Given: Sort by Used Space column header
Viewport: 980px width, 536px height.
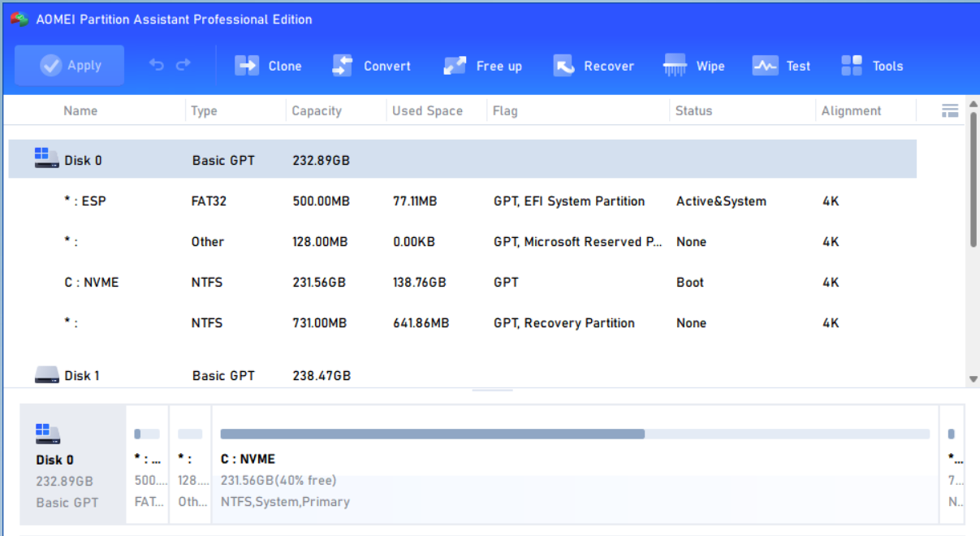Looking at the screenshot, I should [427, 111].
